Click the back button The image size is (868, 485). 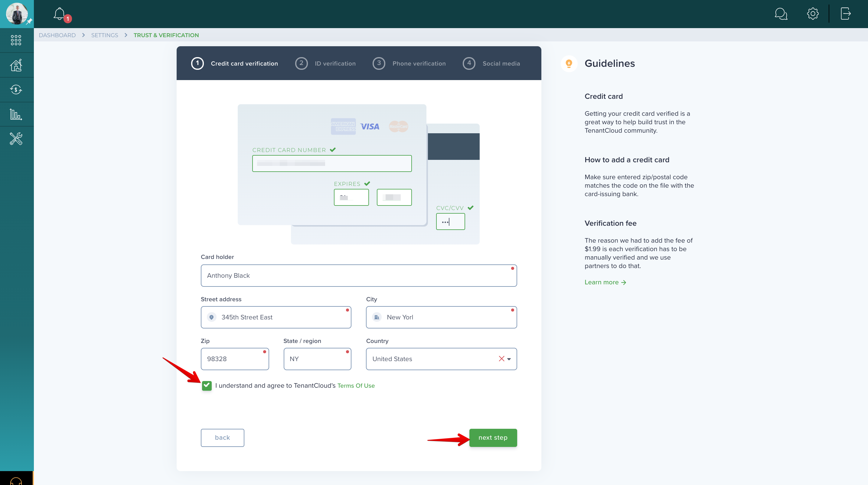[222, 438]
